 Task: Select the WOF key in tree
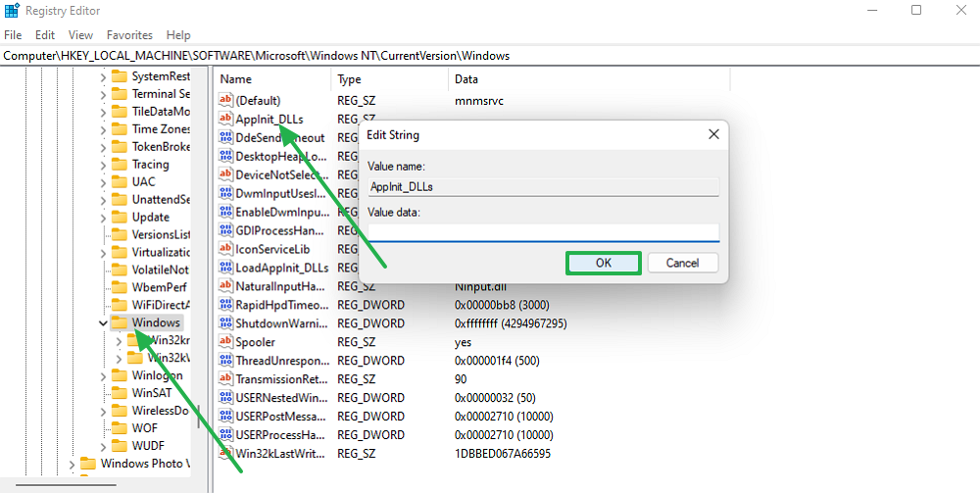(x=144, y=428)
